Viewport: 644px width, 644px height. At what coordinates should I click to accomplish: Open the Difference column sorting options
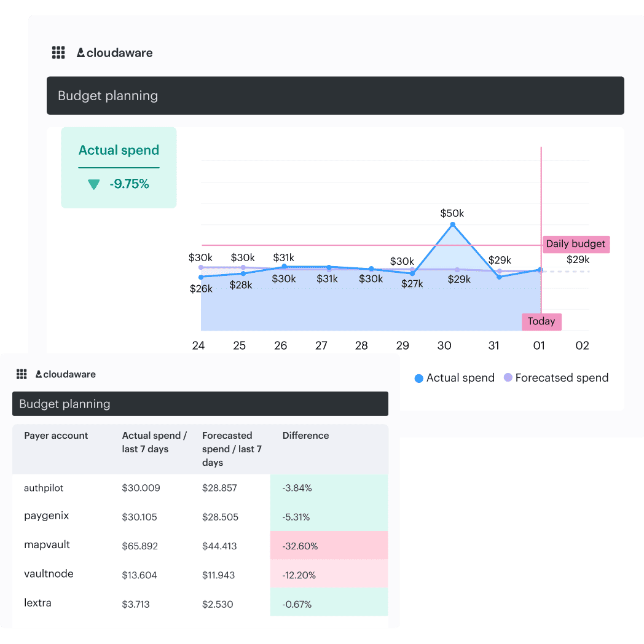click(305, 436)
